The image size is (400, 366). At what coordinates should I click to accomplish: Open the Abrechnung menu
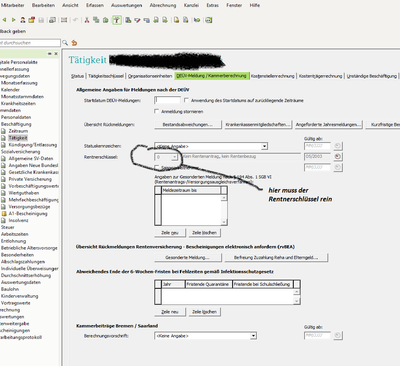click(163, 5)
